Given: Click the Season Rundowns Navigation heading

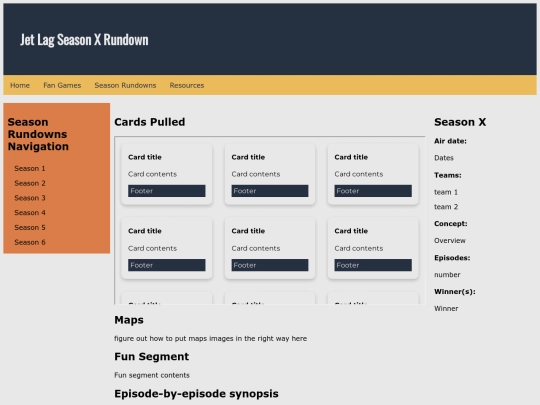Looking at the screenshot, I should [x=38, y=134].
